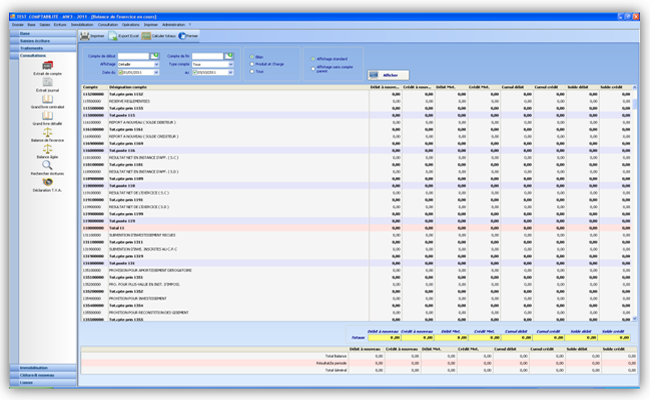Open the 'au' end date picker arrow

tap(230, 72)
